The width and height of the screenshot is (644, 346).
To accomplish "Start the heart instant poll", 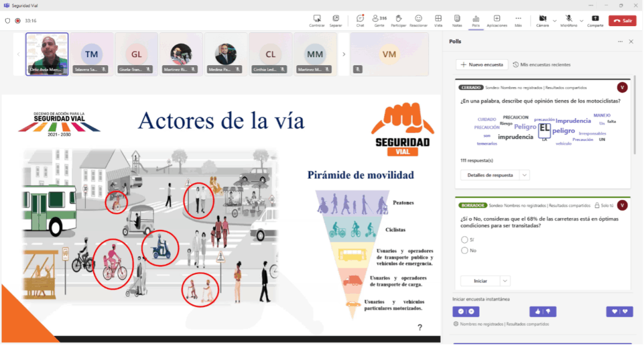I will (x=620, y=311).
